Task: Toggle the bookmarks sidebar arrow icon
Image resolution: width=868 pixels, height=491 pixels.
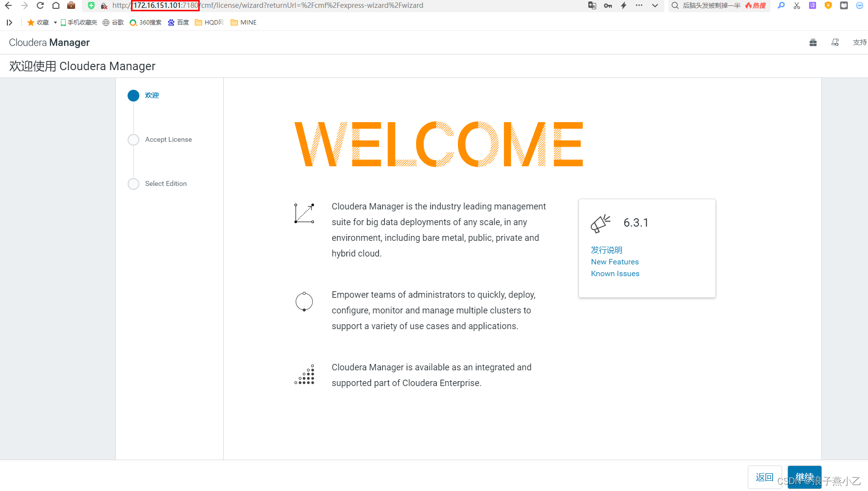Action: click(9, 23)
